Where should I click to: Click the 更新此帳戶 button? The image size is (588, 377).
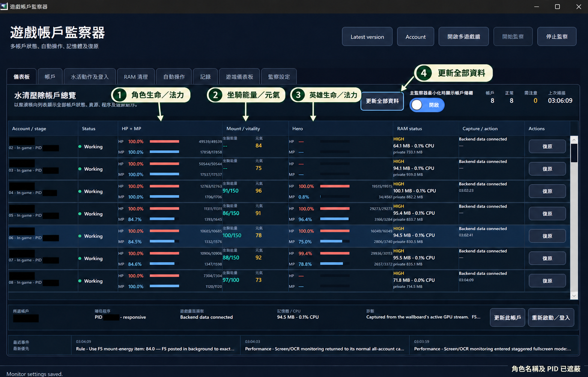coord(507,318)
